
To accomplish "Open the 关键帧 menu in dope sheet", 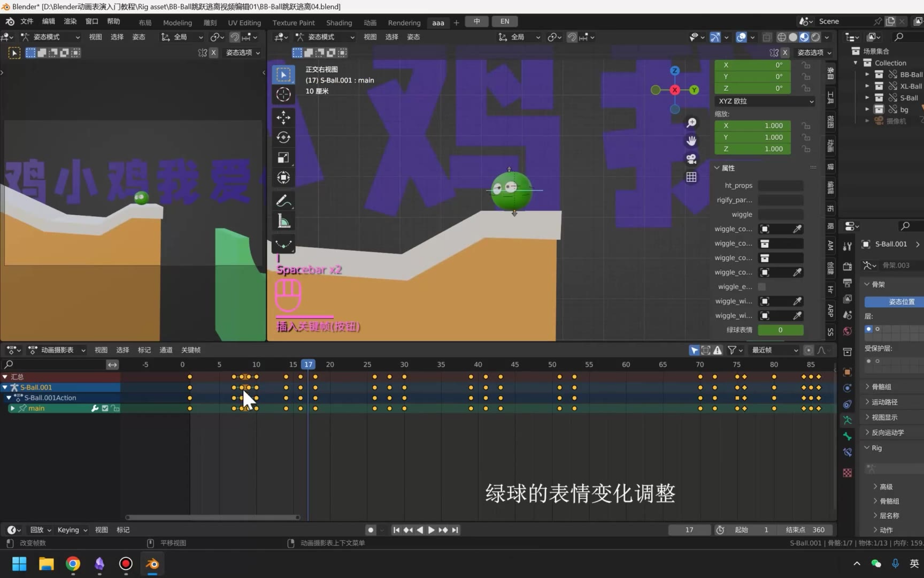I will click(x=191, y=350).
